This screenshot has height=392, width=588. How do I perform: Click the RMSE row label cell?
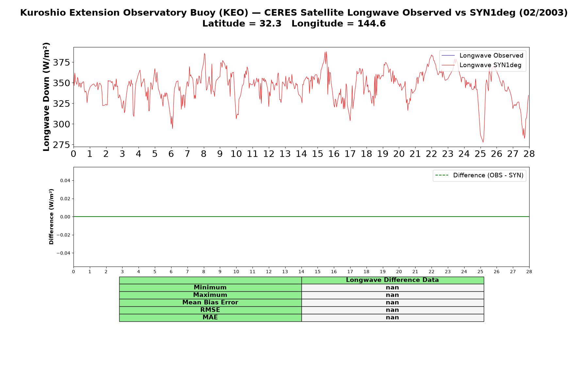click(210, 310)
